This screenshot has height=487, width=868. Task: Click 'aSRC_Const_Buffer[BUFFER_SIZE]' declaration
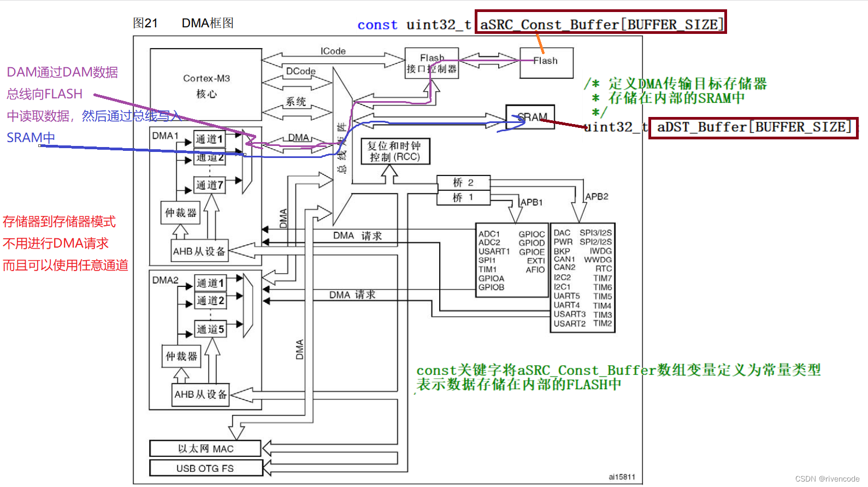(601, 25)
